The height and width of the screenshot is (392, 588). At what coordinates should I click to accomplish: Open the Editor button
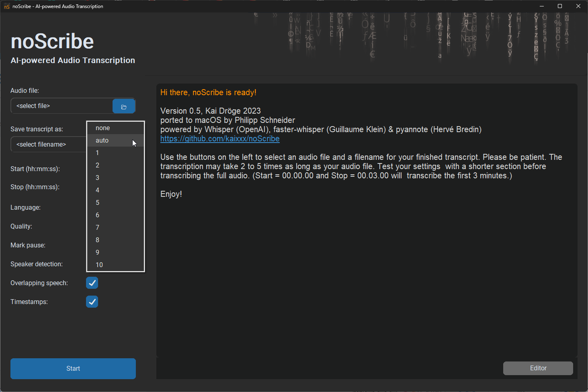pyautogui.click(x=538, y=368)
